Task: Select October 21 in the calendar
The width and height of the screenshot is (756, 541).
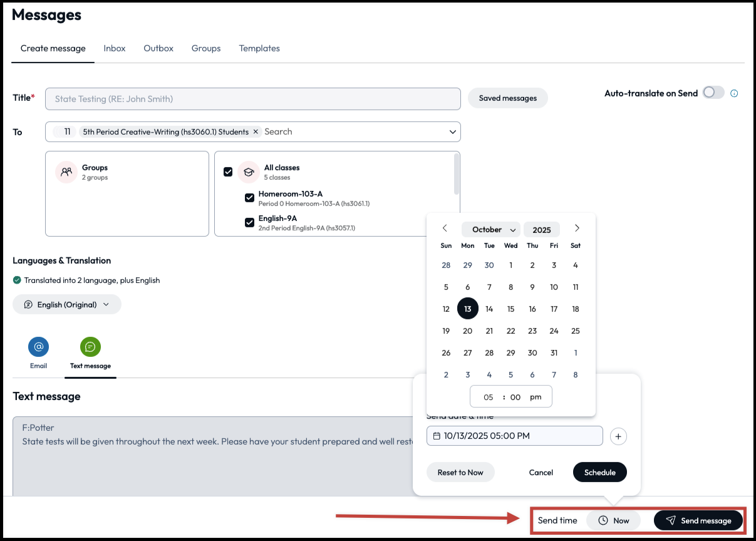Action: [x=489, y=331]
